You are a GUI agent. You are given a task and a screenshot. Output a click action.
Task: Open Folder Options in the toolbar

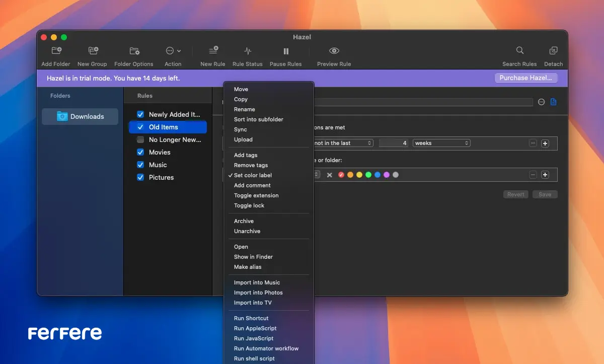click(134, 51)
